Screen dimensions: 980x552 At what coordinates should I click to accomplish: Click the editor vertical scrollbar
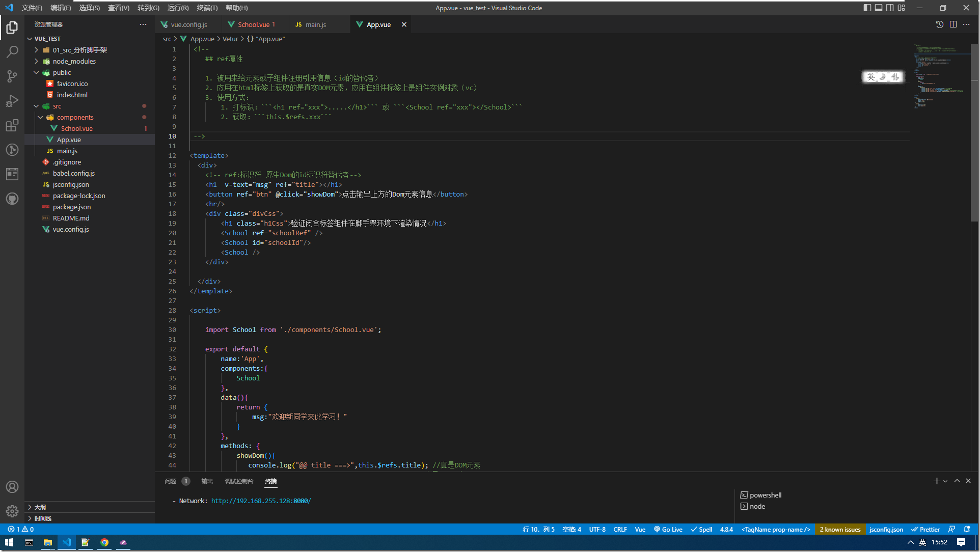coord(974,132)
